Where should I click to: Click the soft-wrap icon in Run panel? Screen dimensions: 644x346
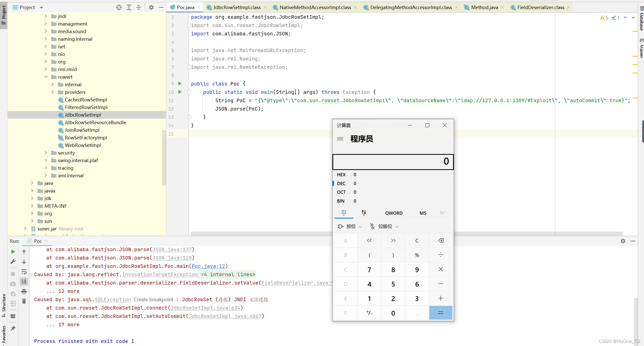24,272
